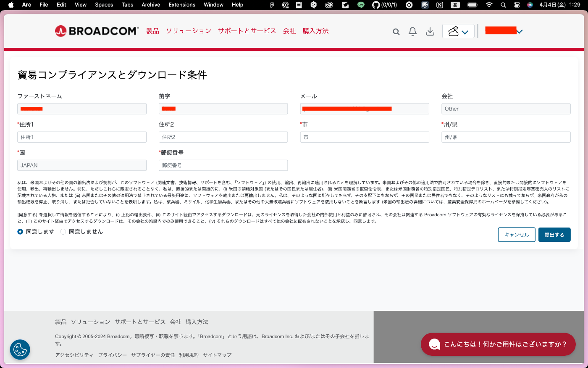Open the サプライヤーの責任 footer link
588x368 pixels.
(153, 355)
